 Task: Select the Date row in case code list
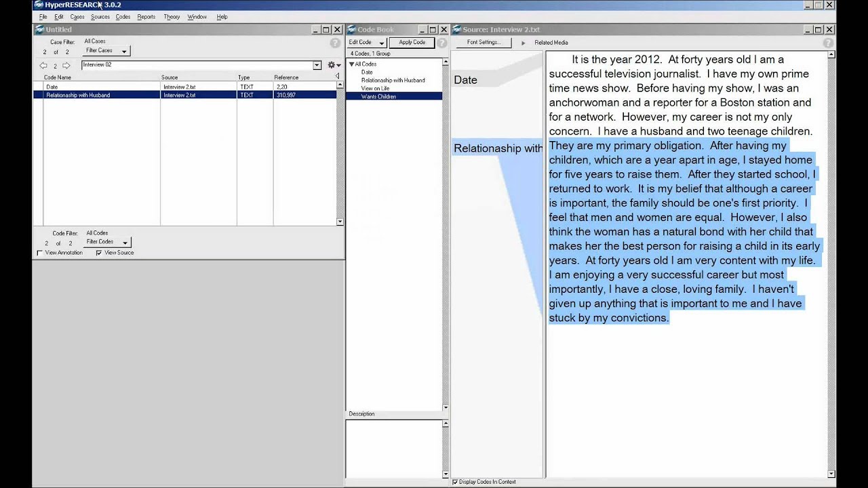tap(184, 87)
